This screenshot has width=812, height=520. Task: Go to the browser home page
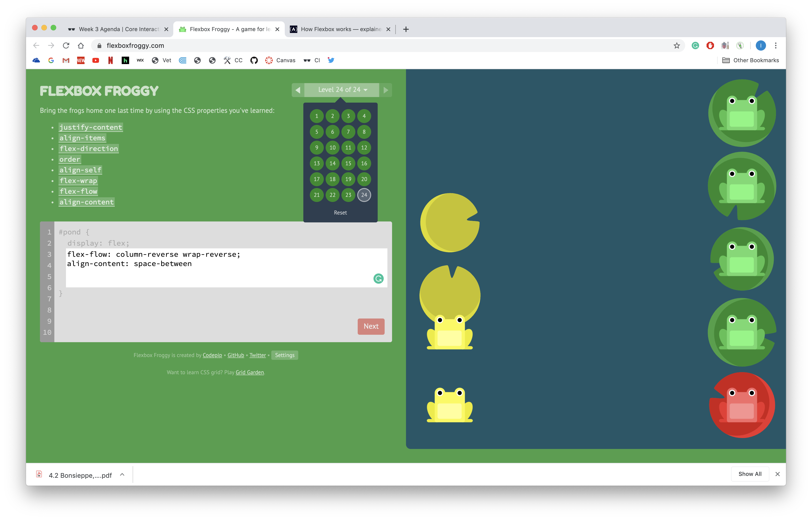(x=81, y=45)
